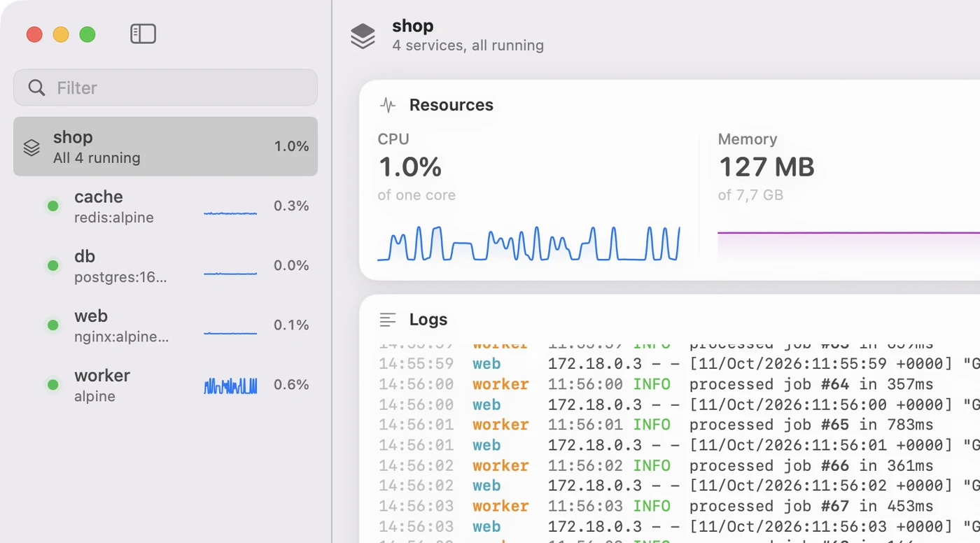980x543 pixels.
Task: Click the 0.3% value for cache
Action: 291,206
